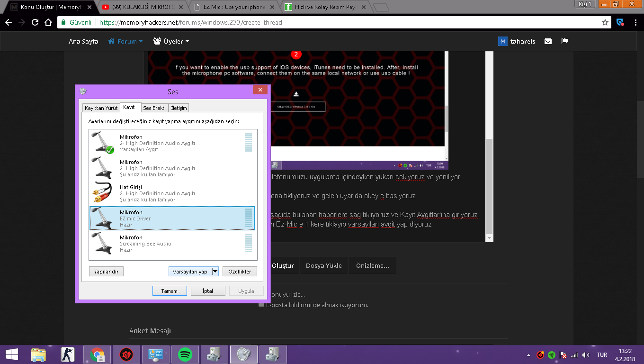This screenshot has height=364, width=644.
Task: Open the Chrome home page icon
Action: pyautogui.click(x=48, y=22)
